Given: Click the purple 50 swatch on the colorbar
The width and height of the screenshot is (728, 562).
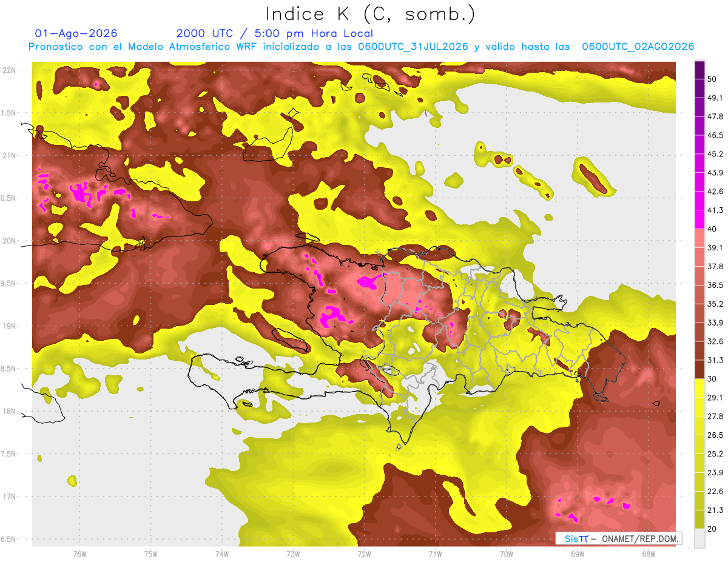Looking at the screenshot, I should 699,70.
